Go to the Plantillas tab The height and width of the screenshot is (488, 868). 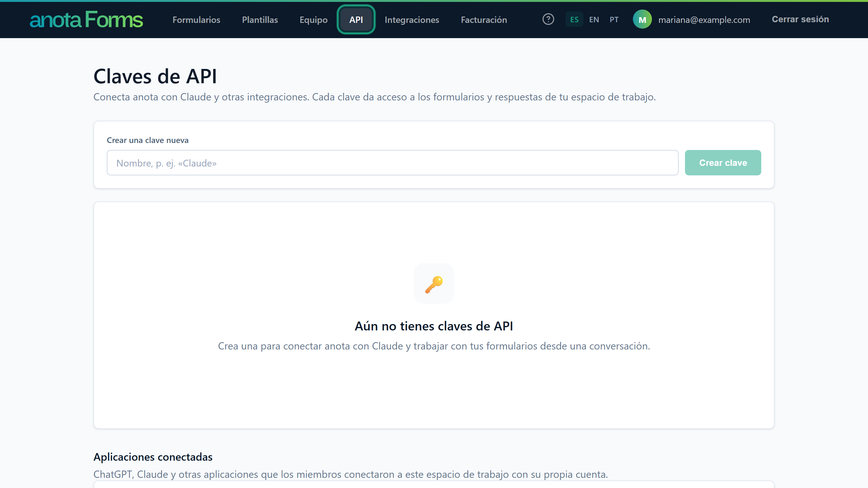[260, 20]
